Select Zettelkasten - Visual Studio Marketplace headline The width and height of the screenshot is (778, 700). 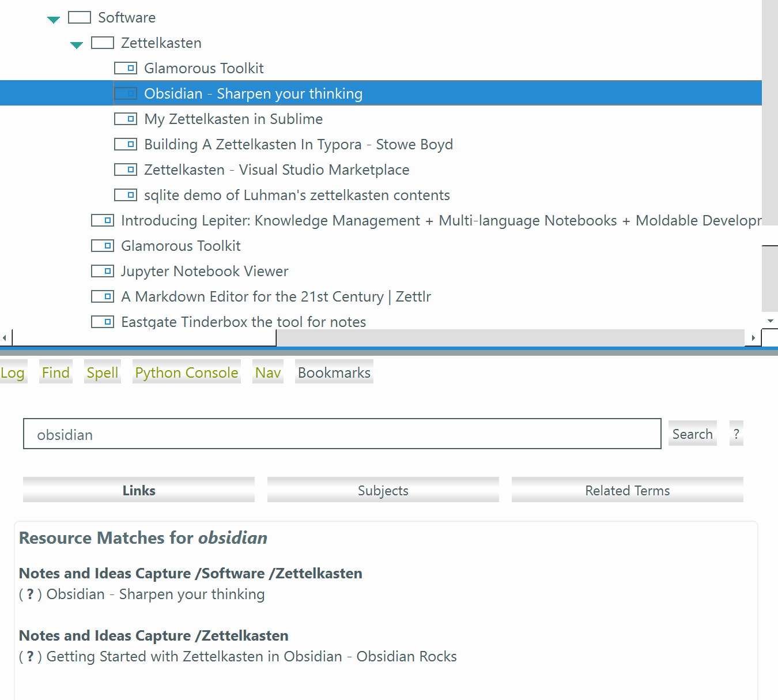click(x=277, y=170)
